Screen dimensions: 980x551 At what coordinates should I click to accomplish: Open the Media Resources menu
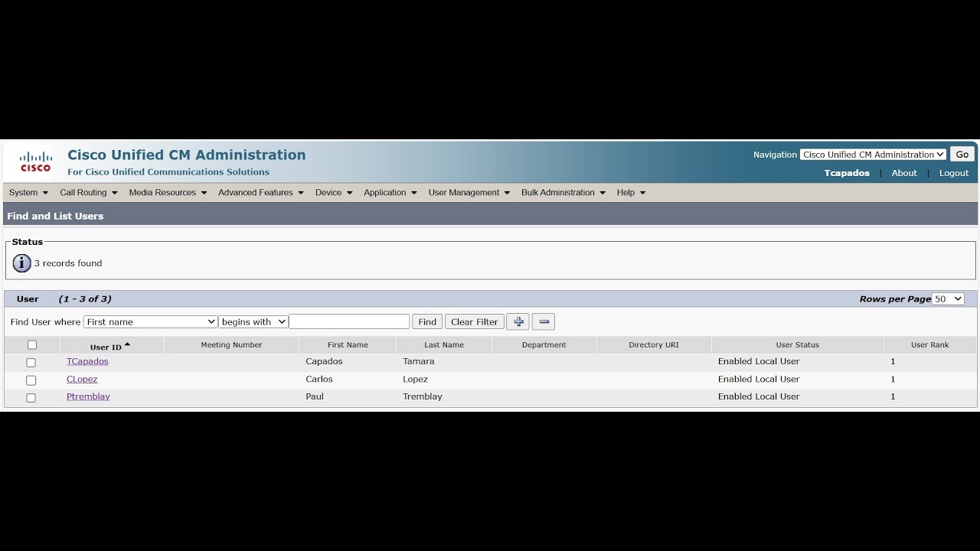(168, 193)
